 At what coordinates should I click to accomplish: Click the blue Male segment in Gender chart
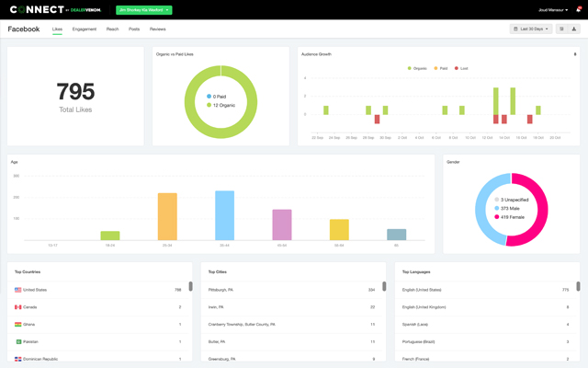(481, 210)
